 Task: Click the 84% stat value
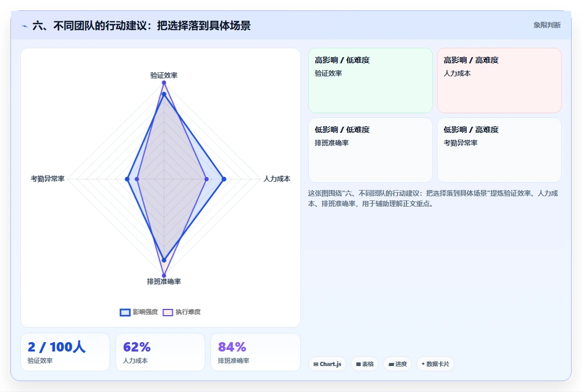[232, 347]
